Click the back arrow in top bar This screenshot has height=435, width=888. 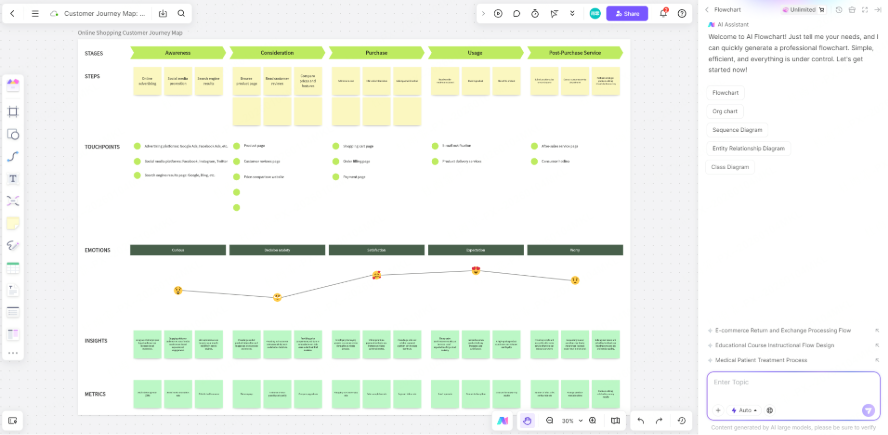click(x=15, y=14)
